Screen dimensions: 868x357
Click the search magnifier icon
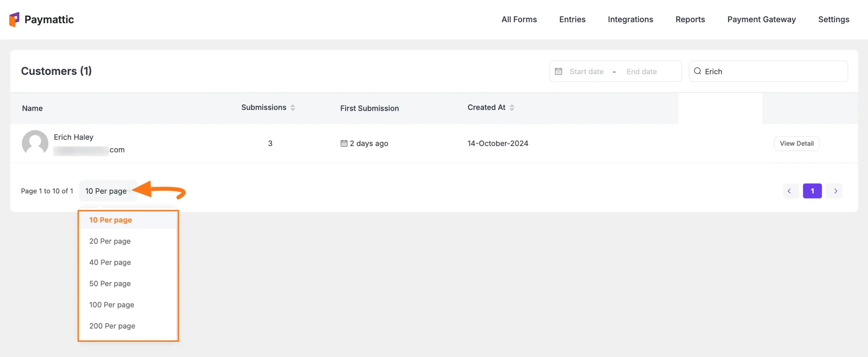[x=697, y=71]
